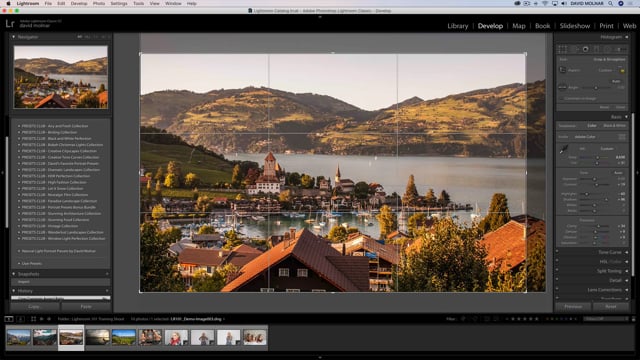Click the Copy button in left panel

click(x=34, y=307)
